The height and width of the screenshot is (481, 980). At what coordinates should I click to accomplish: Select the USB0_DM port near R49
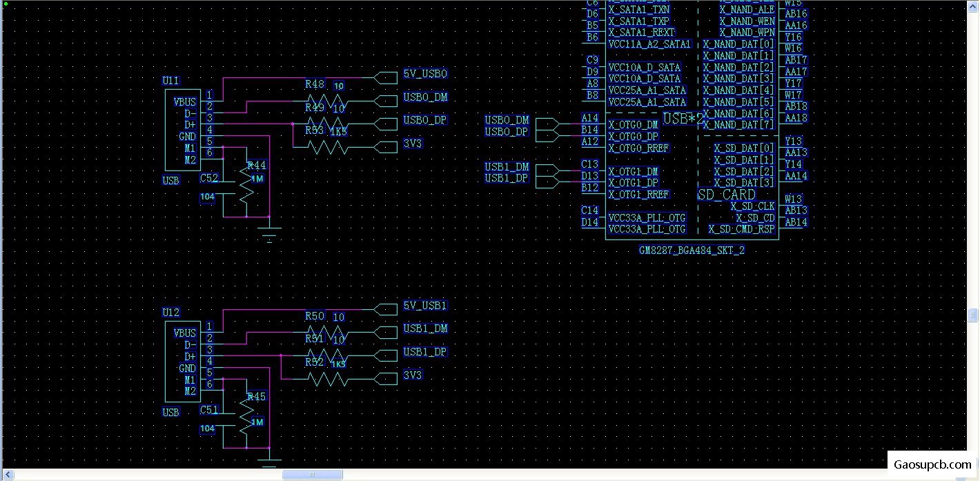(384, 101)
